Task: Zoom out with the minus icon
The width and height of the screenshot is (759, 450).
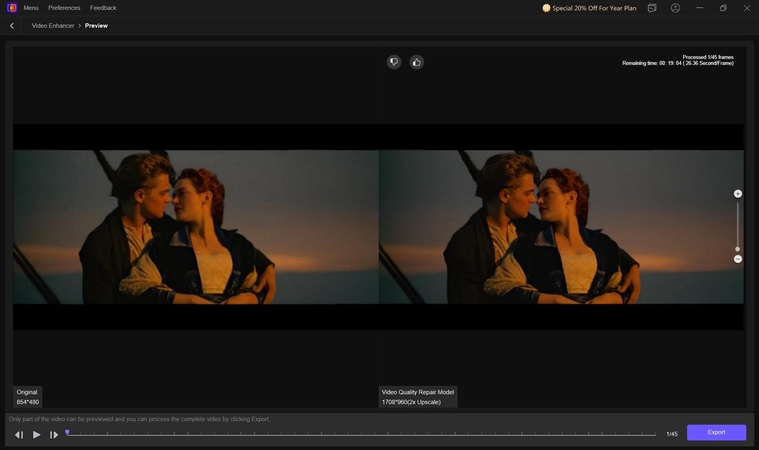Action: 738,259
